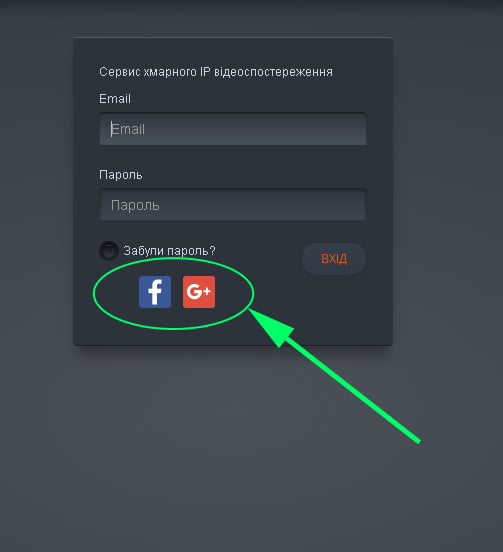Choose Google Plus social login

click(x=199, y=292)
